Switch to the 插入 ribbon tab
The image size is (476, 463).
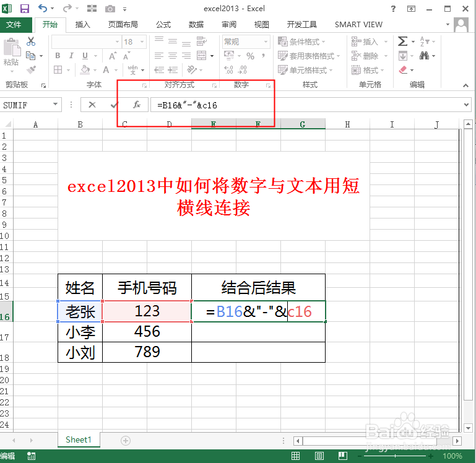tap(82, 24)
